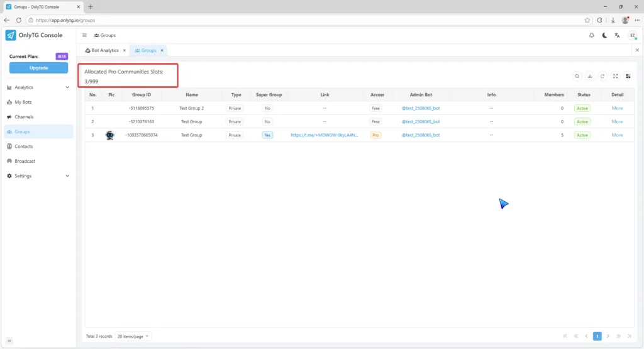Image resolution: width=644 pixels, height=349 pixels.
Task: Open the notifications bell
Action: click(591, 35)
